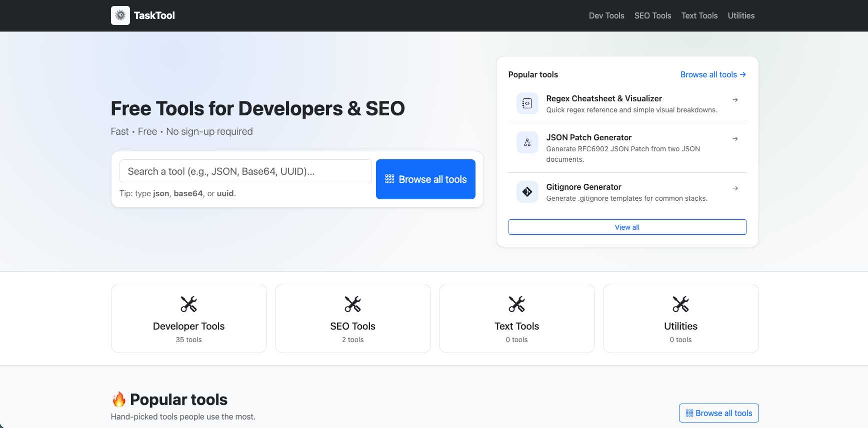
Task: Click the TaskTool gear logo icon
Action: coord(120,15)
